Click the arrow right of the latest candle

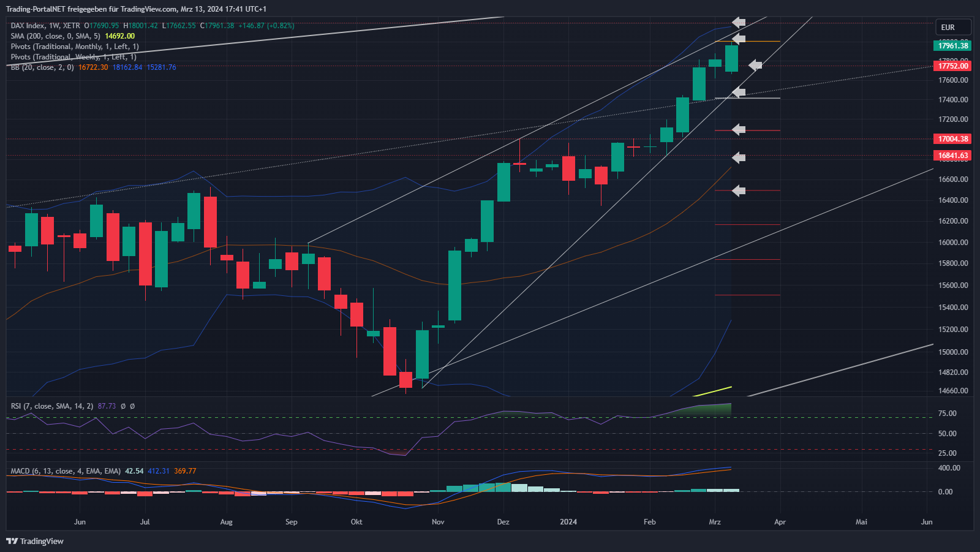755,65
